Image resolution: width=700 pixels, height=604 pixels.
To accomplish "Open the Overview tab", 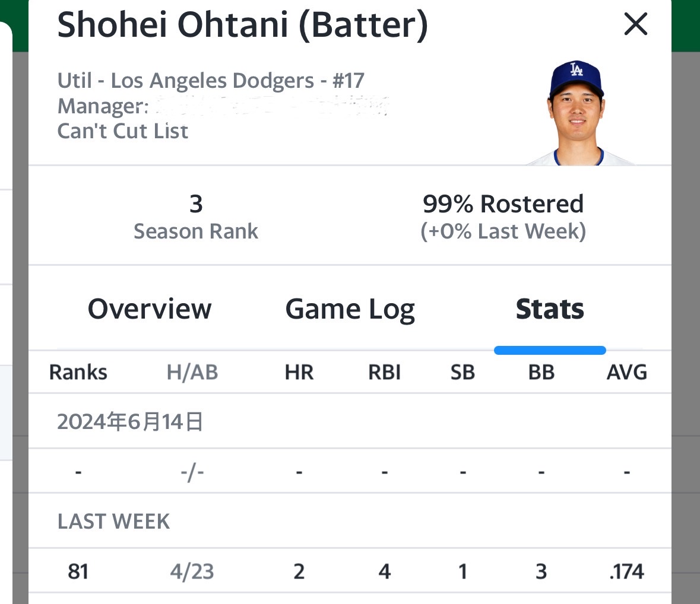I will [x=150, y=309].
